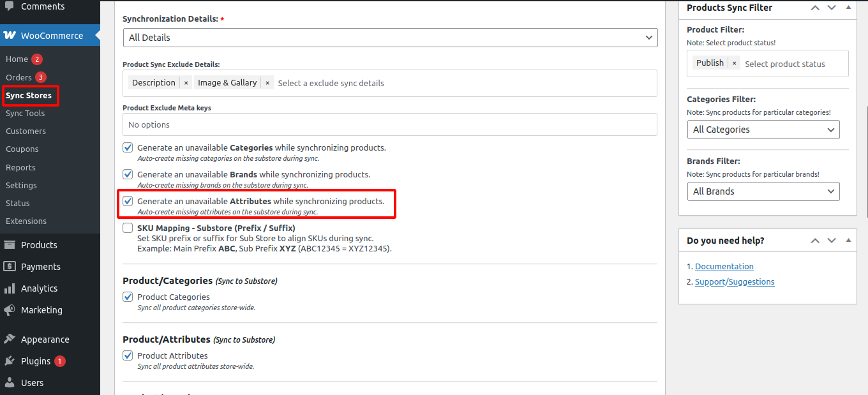
Task: Remove the Publish tag from Product Filter
Action: [734, 63]
